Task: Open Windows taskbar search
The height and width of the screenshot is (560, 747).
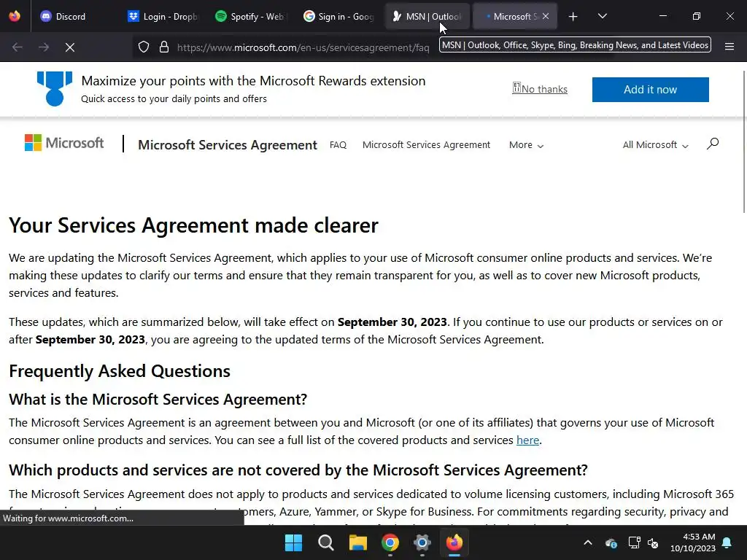Action: 326,542
